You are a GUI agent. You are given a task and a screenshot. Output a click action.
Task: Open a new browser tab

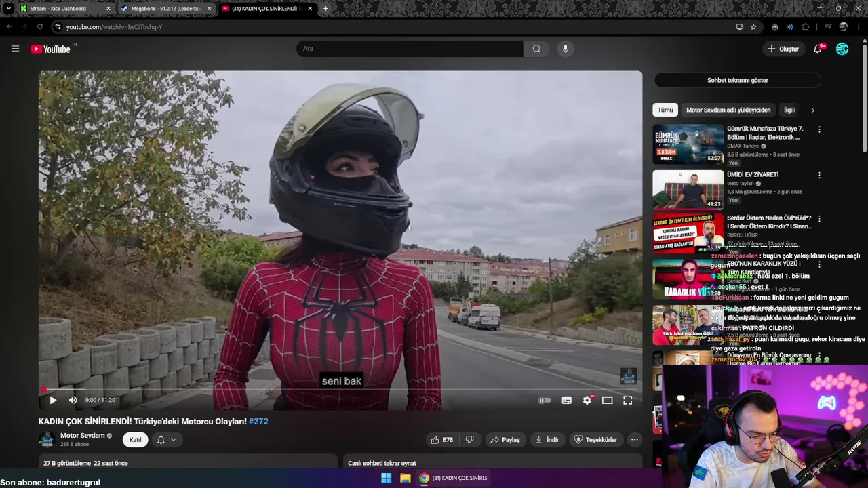325,9
